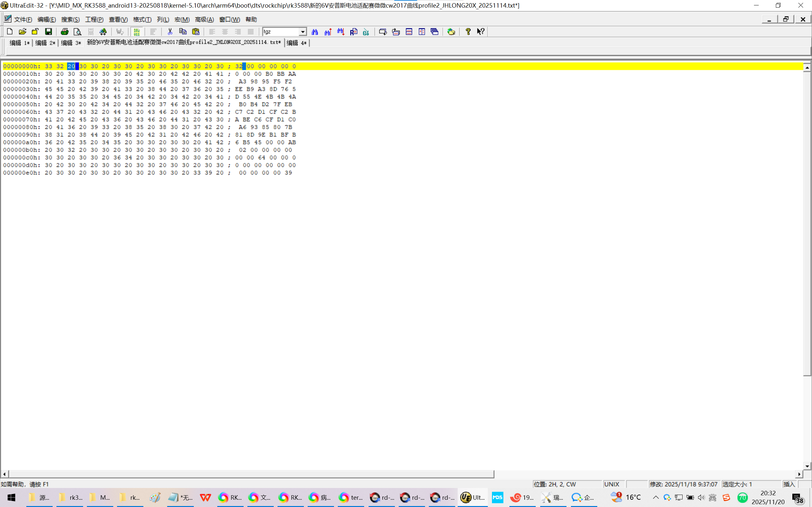812x507 pixels.
Task: Click the 插入 insert mode indicator
Action: (x=789, y=484)
